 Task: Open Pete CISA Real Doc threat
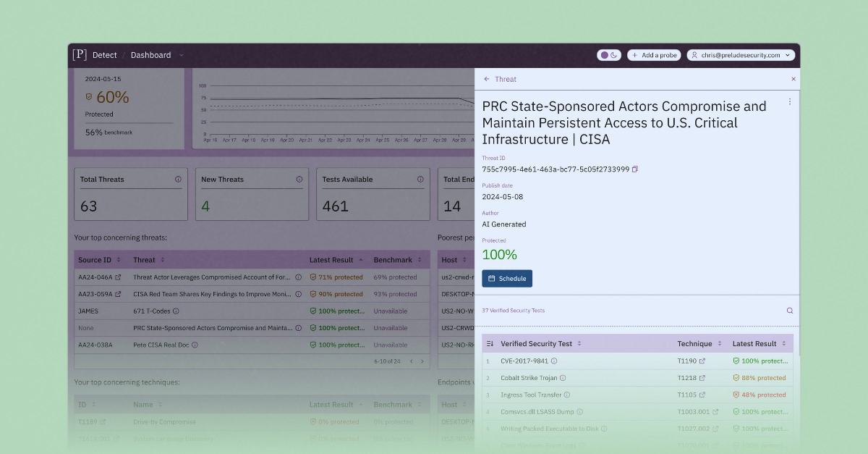click(161, 345)
